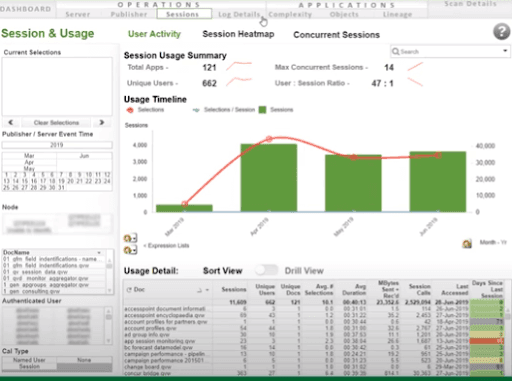This screenshot has height=381, width=512.
Task: Sort by Avg Duration column header
Action: click(x=354, y=290)
